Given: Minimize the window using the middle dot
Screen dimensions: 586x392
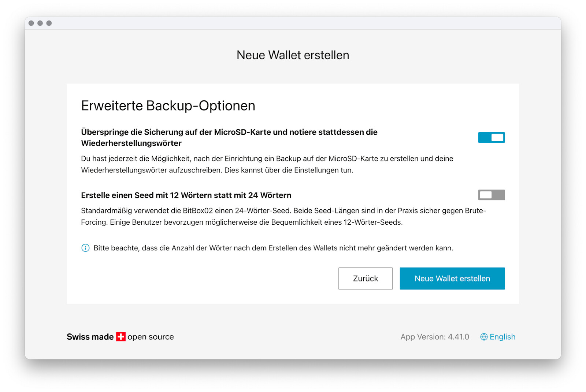Looking at the screenshot, I should tap(40, 23).
